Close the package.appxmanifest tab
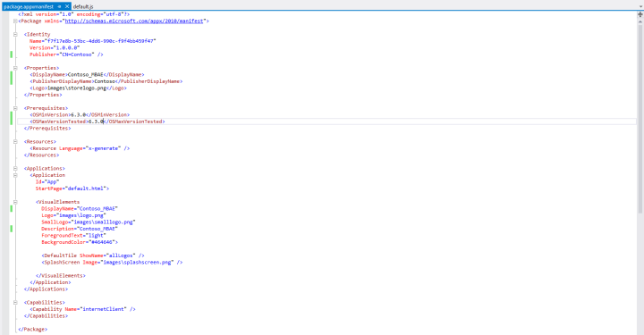 [67, 6]
